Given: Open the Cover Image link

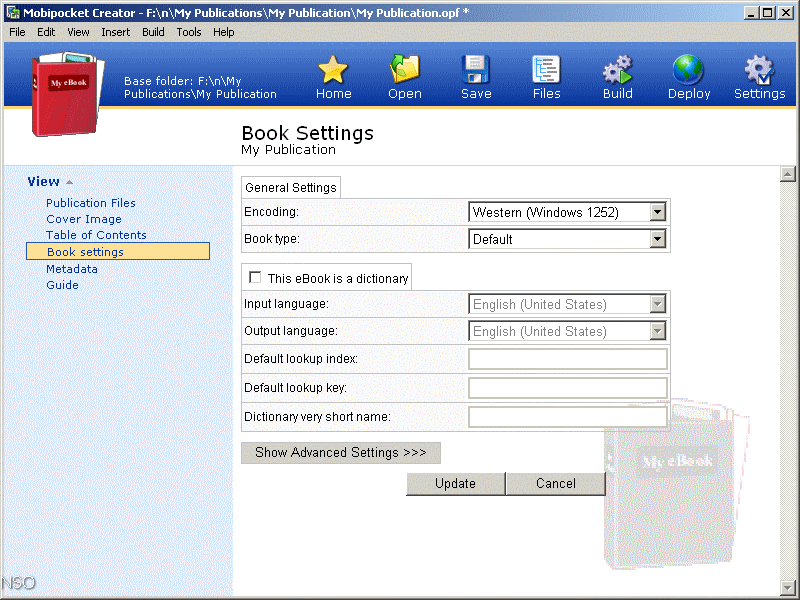Looking at the screenshot, I should (84, 219).
